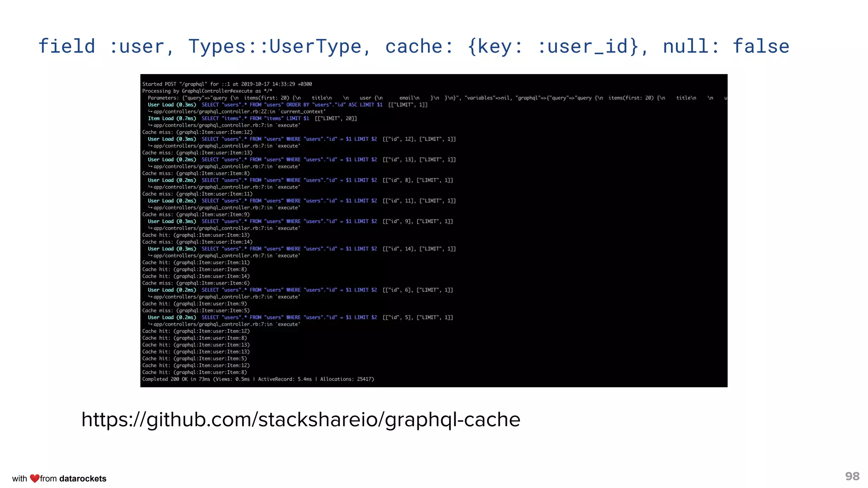Click User Load query with id 13
868x488 pixels.
pos(302,160)
